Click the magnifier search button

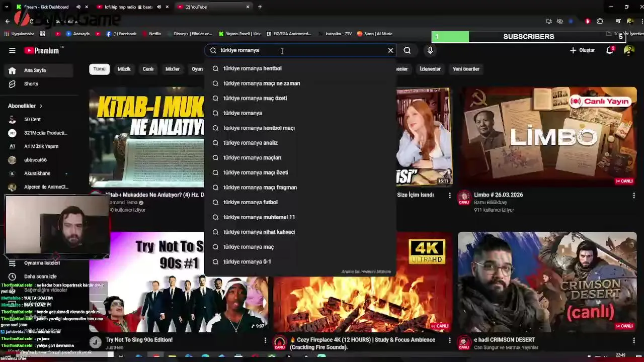(x=407, y=50)
